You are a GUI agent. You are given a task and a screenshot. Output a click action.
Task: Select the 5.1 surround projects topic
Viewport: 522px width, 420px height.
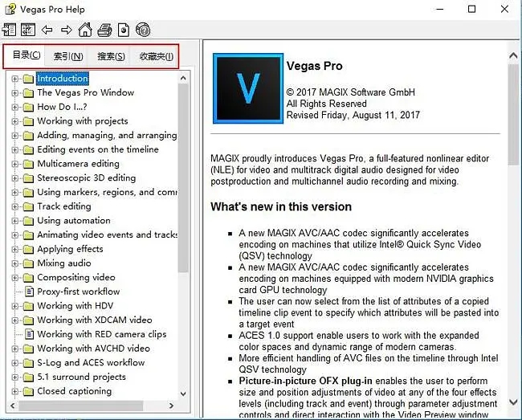point(81,377)
